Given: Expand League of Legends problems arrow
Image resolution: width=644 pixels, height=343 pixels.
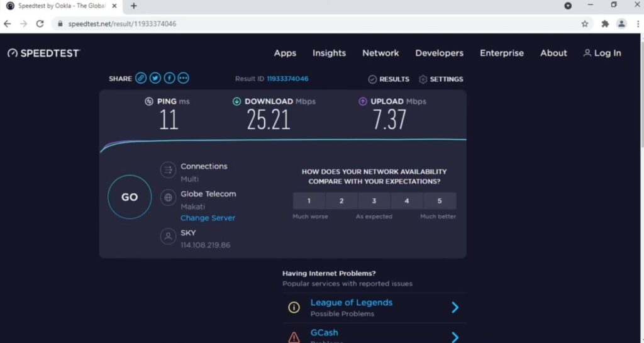Looking at the screenshot, I should [455, 307].
